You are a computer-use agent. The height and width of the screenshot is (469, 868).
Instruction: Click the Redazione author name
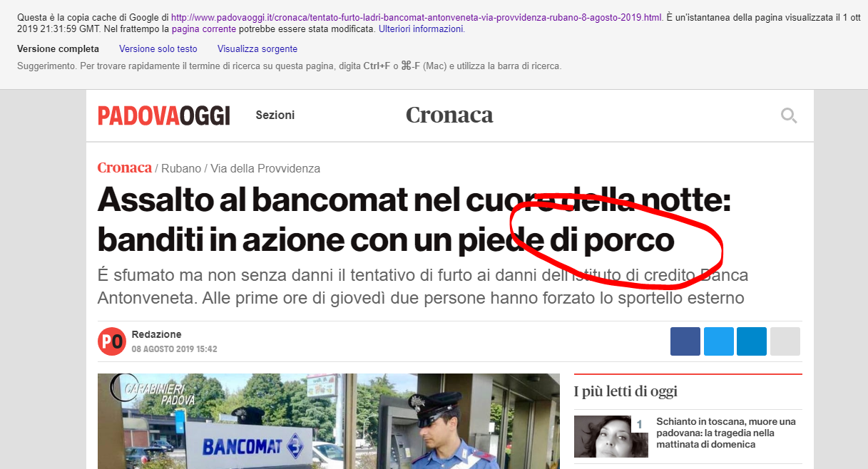pos(156,334)
